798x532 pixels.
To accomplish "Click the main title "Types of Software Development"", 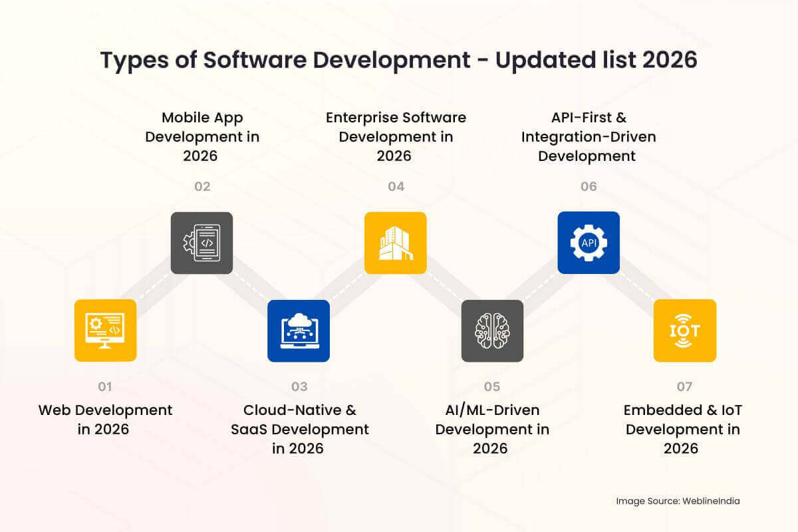I will (398, 60).
